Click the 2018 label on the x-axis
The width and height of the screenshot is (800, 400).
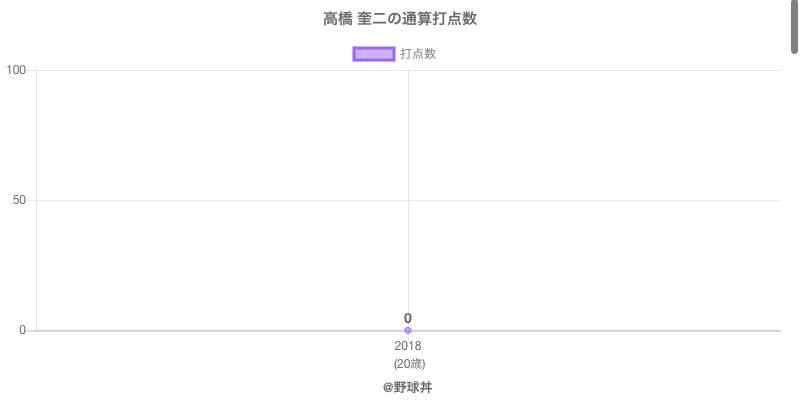pos(408,346)
